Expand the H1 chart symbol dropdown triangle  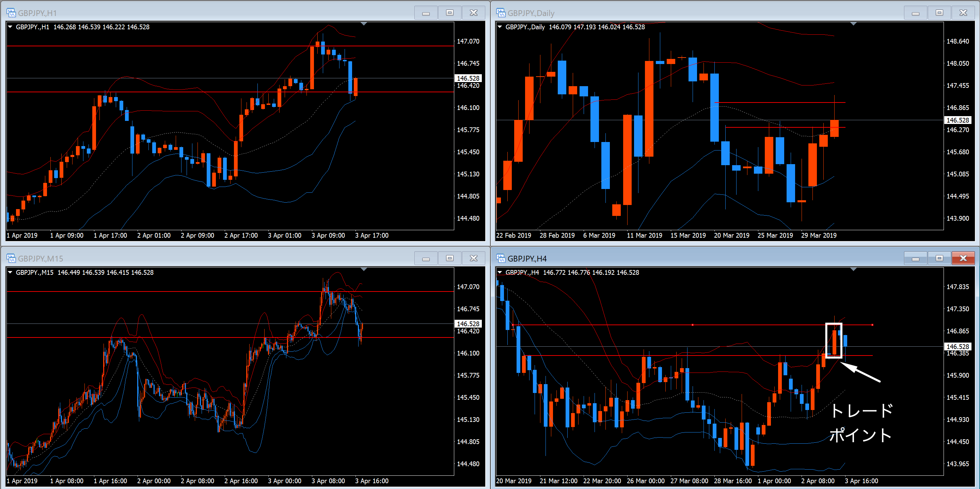tap(10, 27)
